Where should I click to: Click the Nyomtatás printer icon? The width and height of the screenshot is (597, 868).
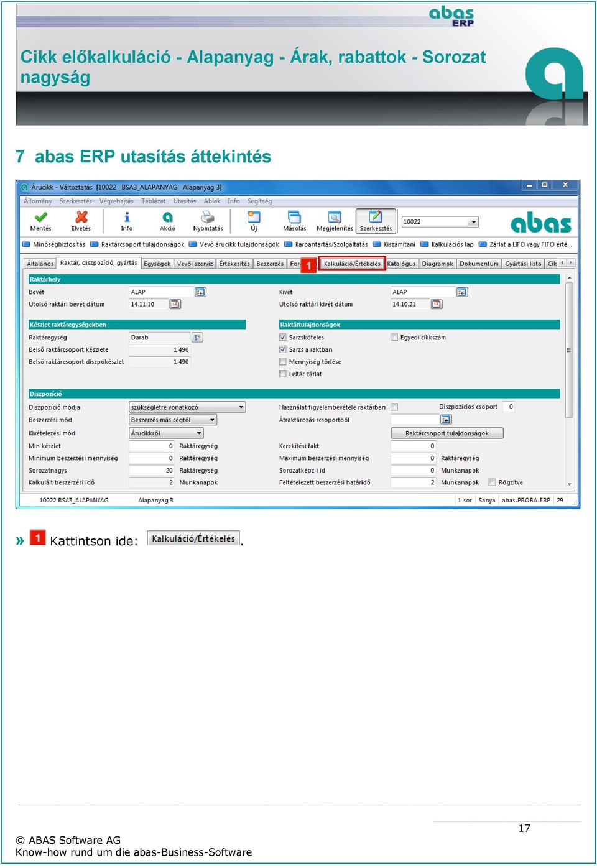click(208, 217)
